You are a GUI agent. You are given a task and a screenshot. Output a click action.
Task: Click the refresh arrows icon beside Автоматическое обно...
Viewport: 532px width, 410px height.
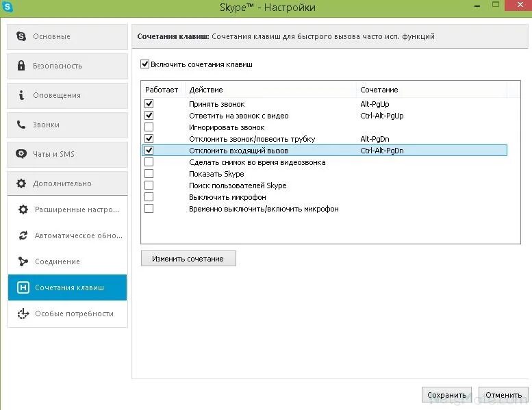coord(23,235)
